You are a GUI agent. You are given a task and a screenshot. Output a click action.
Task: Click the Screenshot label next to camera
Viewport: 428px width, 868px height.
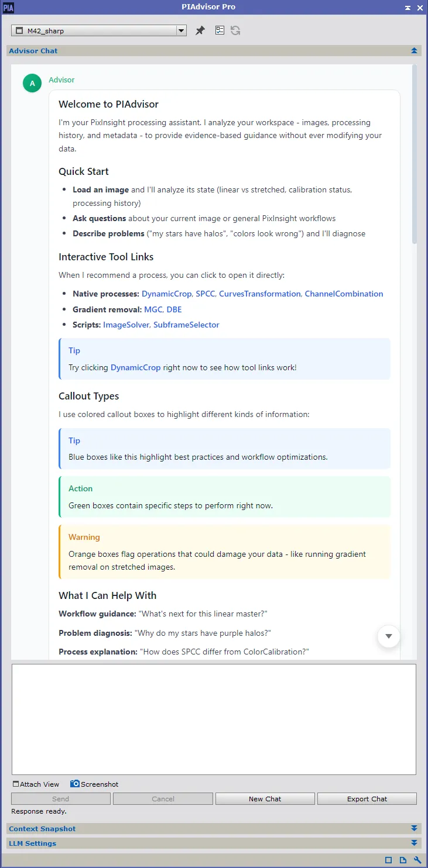100,784
